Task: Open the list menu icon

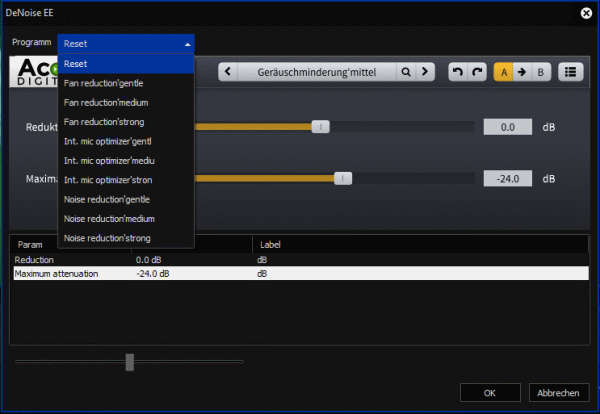Action: point(571,72)
